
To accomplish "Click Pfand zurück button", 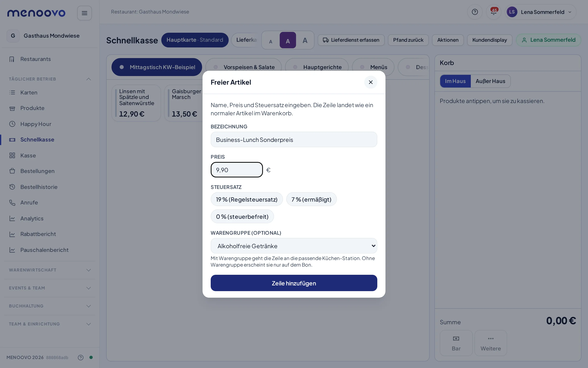I will [408, 40].
